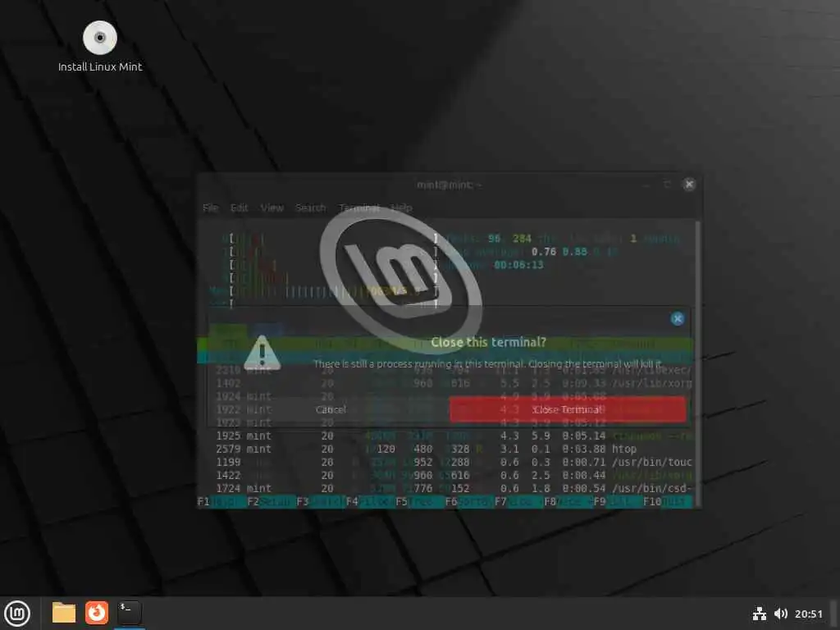Confirm with the red Close Terminal button

click(x=568, y=410)
